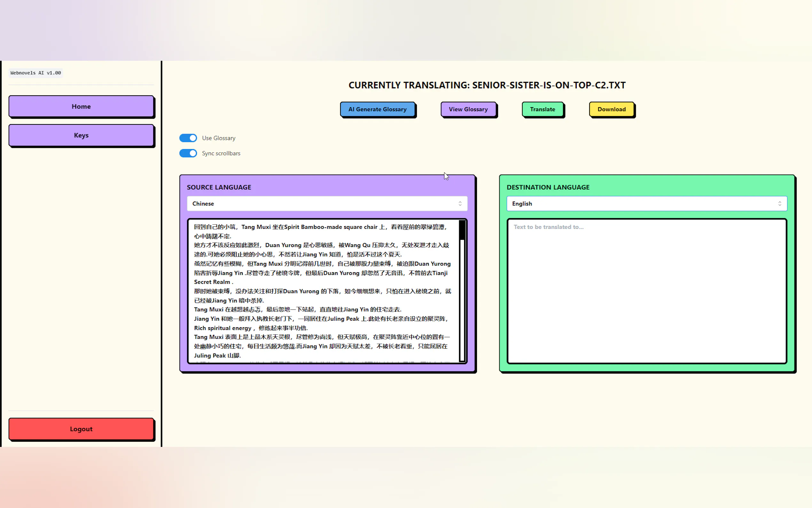The image size is (812, 508).
Task: Go to Home in sidebar
Action: coord(81,107)
